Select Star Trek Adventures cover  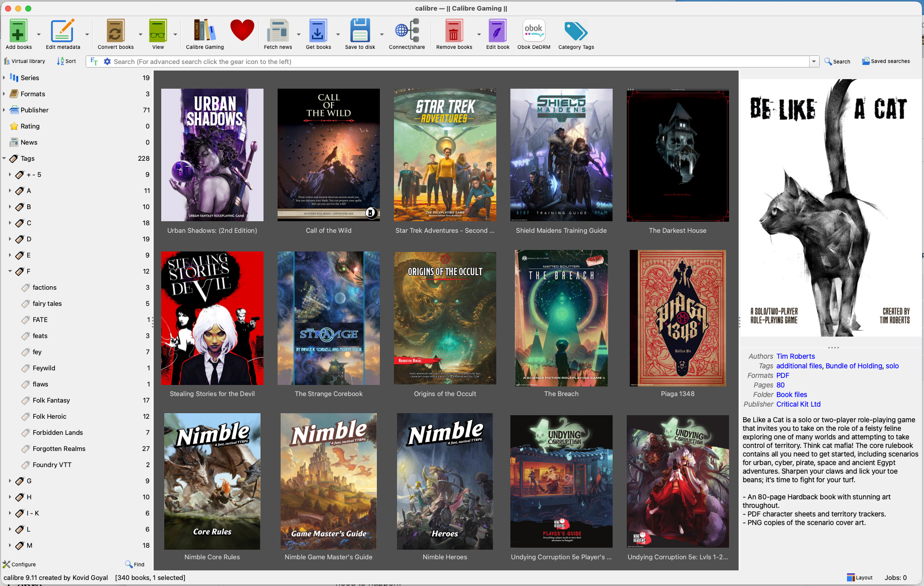click(445, 155)
